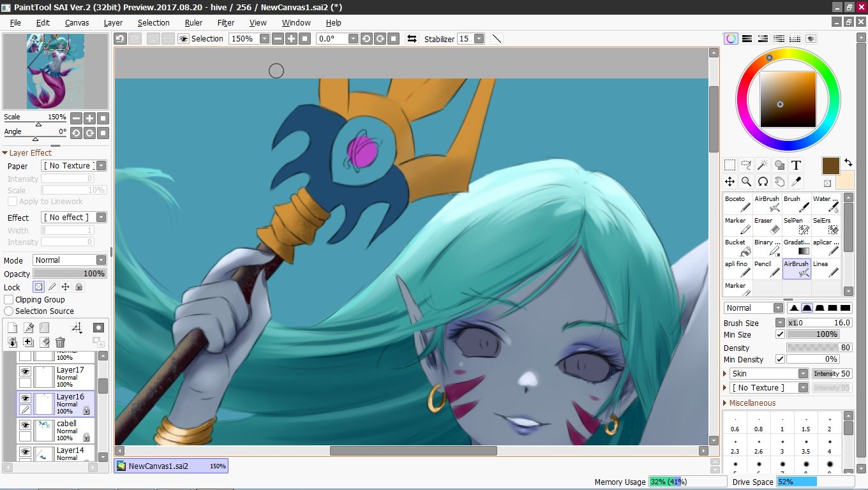Select the Zoom magnifier tool

(746, 182)
